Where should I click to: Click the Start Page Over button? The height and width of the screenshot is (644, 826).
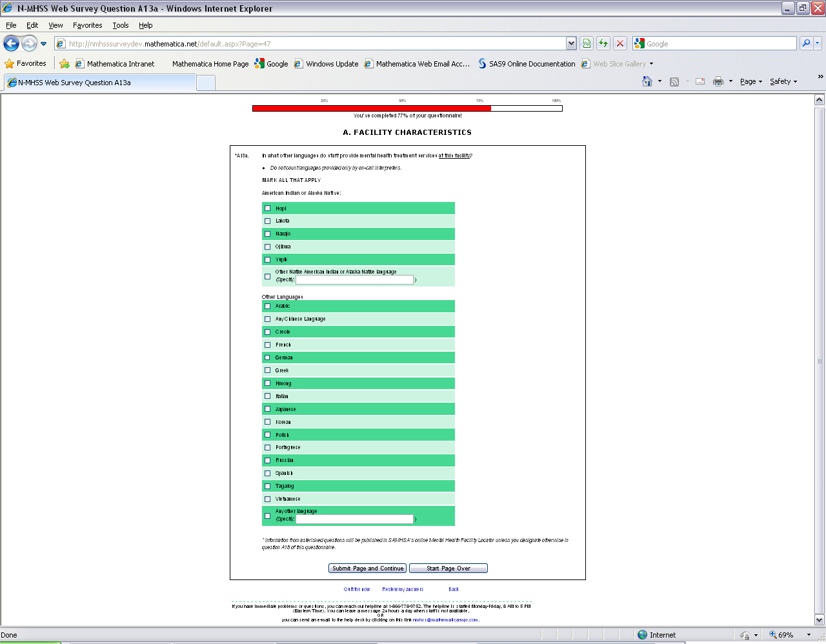pos(448,569)
